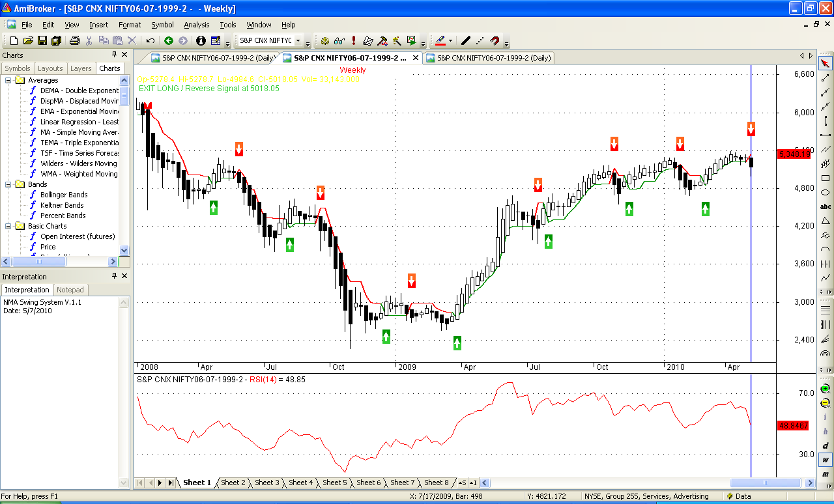Open the Sheet 2 tab
Screen dimensions: 834x504
pyautogui.click(x=233, y=483)
